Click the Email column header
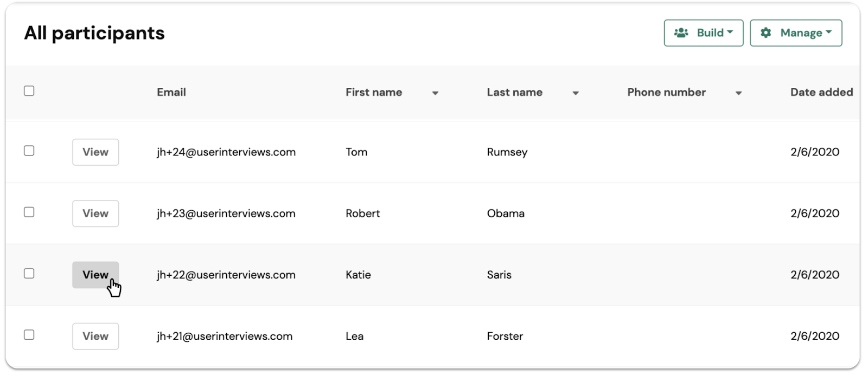The image size is (868, 376). coord(171,92)
